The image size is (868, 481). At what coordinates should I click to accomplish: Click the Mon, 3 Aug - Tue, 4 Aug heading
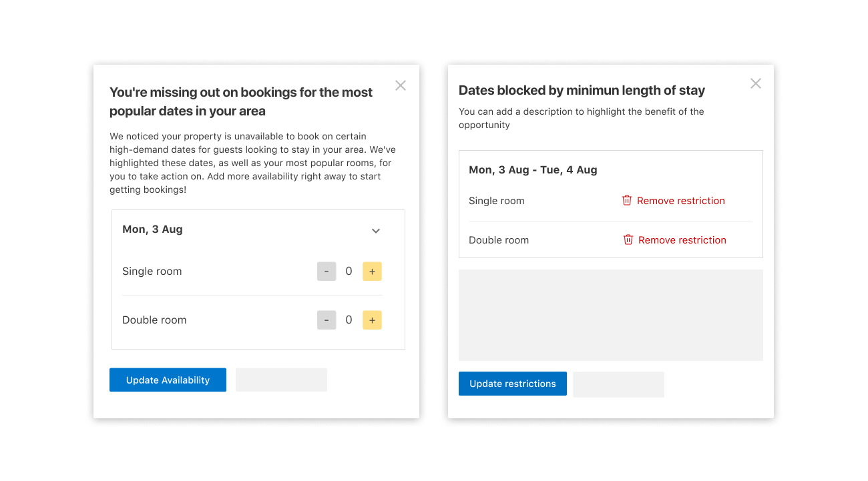(x=533, y=170)
